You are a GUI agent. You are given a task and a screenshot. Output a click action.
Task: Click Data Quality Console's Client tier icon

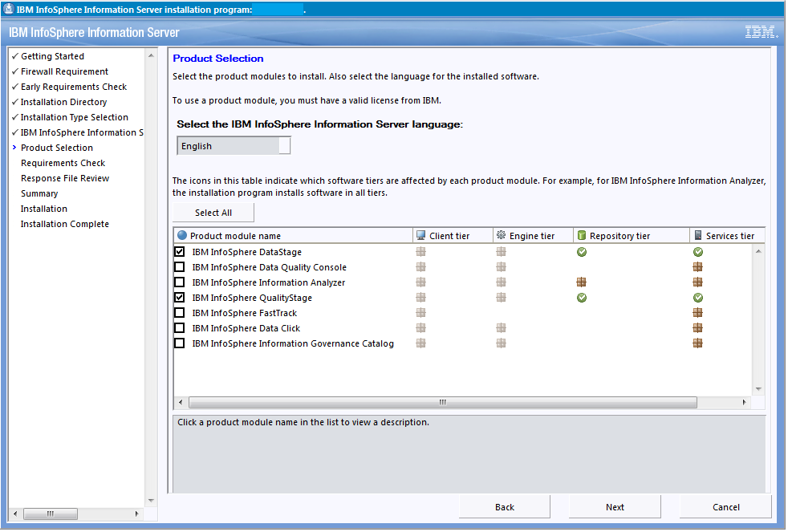coord(420,266)
